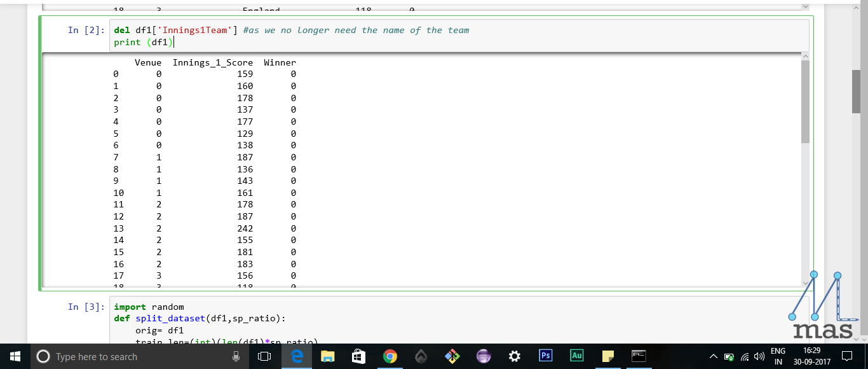Open Sticky Notes from the taskbar

point(607,356)
